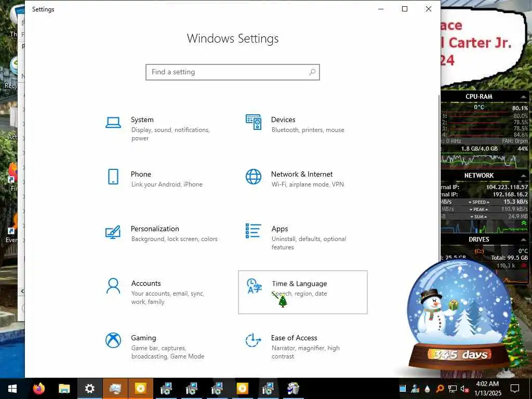532x399 pixels.
Task: Click 'Game bar, captures, broadcasting, Game Mode' text
Action: (x=168, y=352)
